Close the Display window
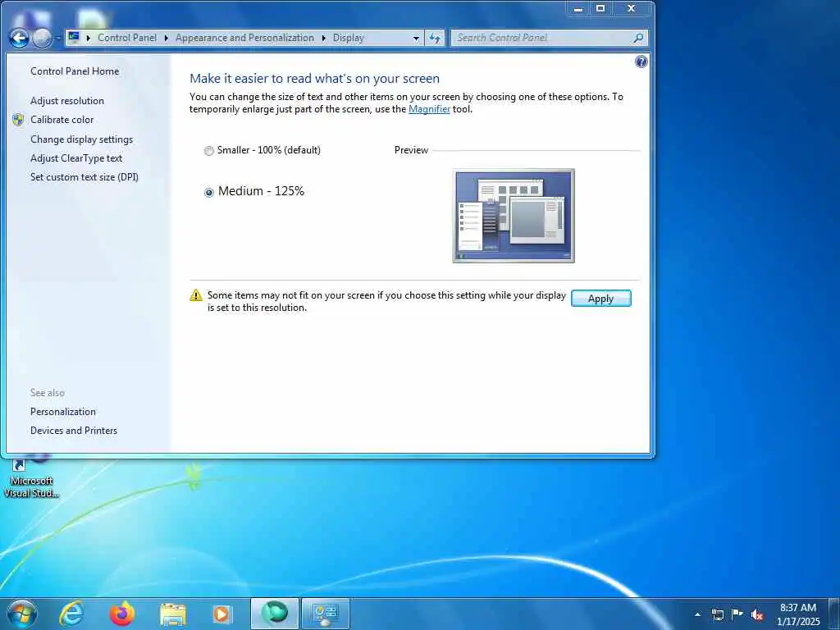Screen dimensions: 840x630 point(632,8)
